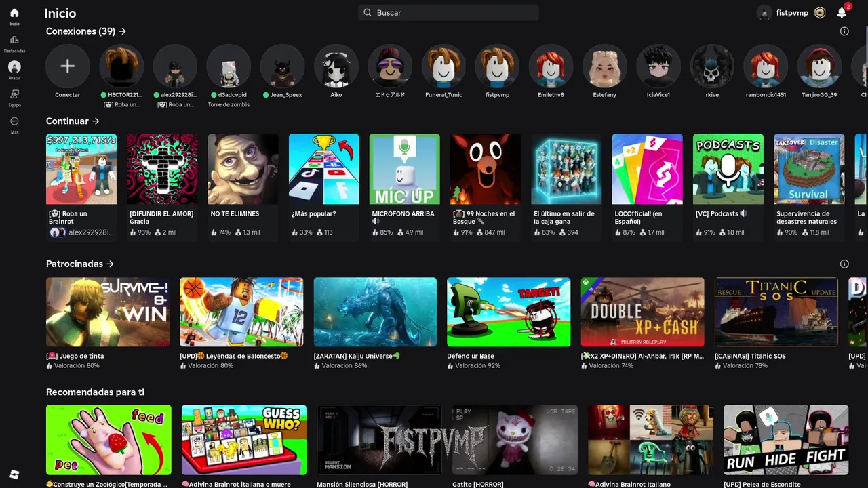
Task: Focus the Buscar search field
Action: point(448,13)
